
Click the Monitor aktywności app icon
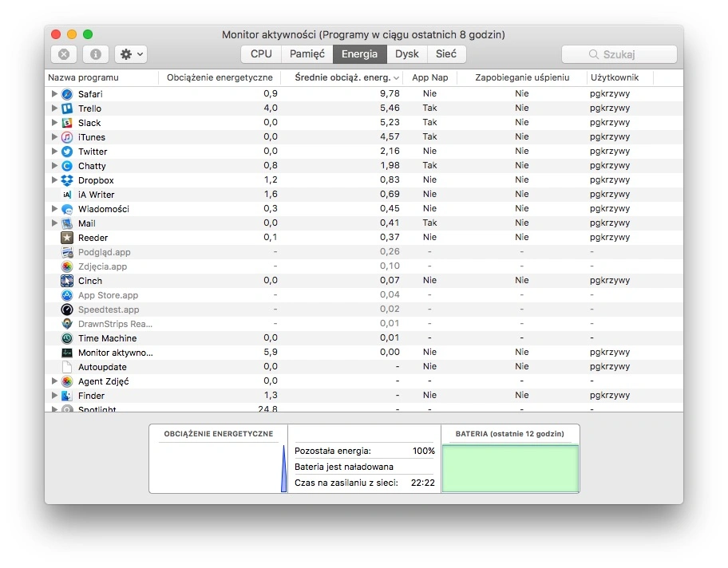pos(67,353)
